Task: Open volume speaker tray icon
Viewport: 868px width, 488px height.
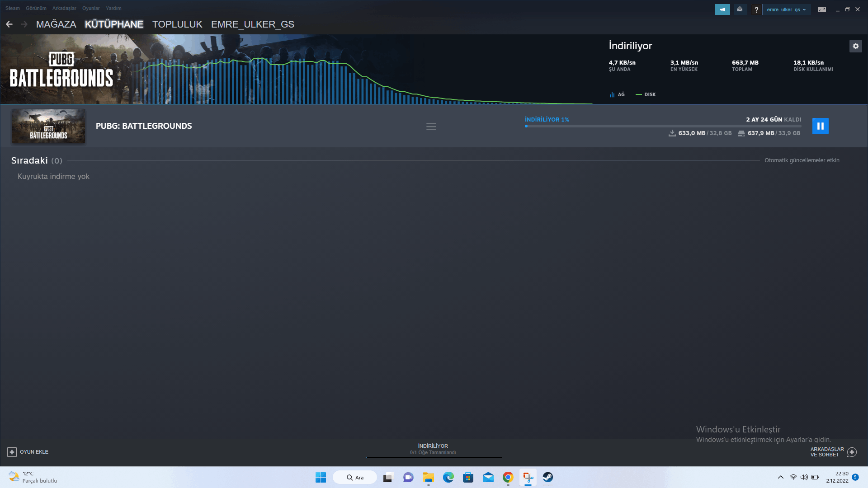Action: 804,477
